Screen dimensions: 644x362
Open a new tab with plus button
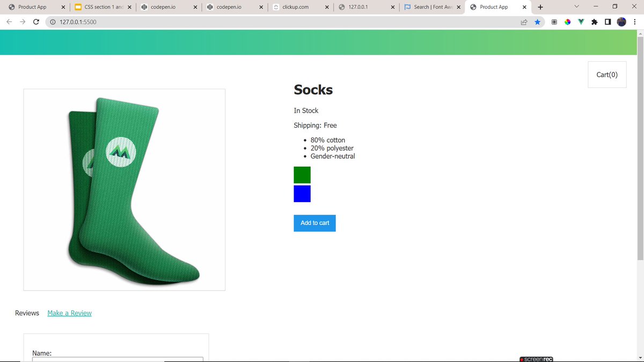click(540, 7)
